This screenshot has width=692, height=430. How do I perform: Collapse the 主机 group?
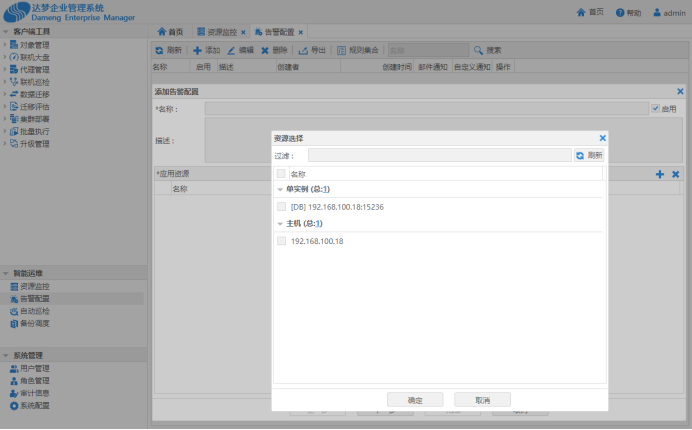pos(280,224)
